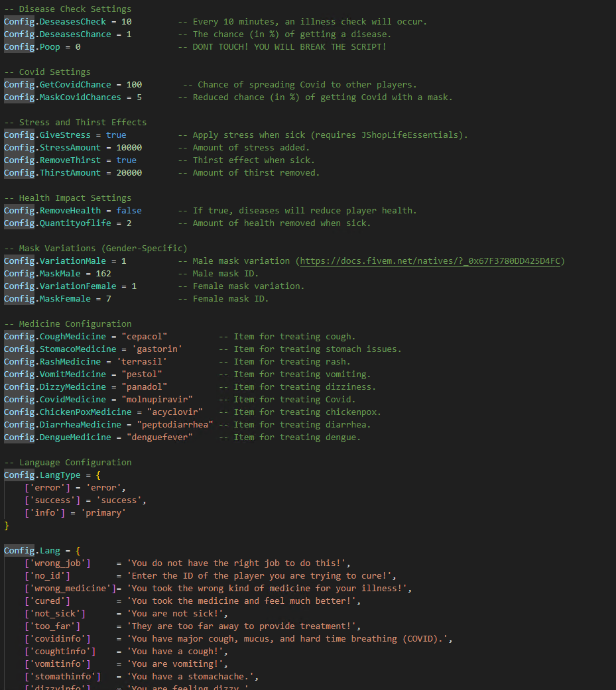The width and height of the screenshot is (616, 690).
Task: Click the 'You have a cough!' string
Action: point(175,652)
